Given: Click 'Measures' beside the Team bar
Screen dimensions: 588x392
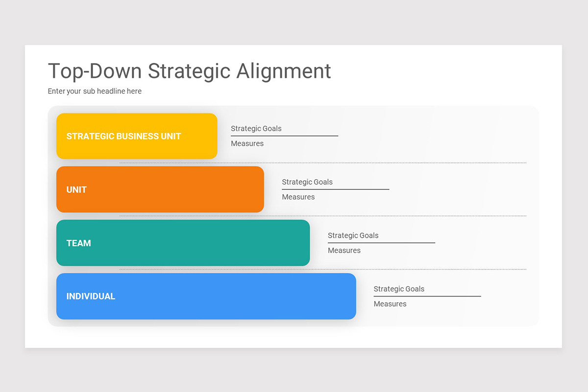Looking at the screenshot, I should pos(344,250).
